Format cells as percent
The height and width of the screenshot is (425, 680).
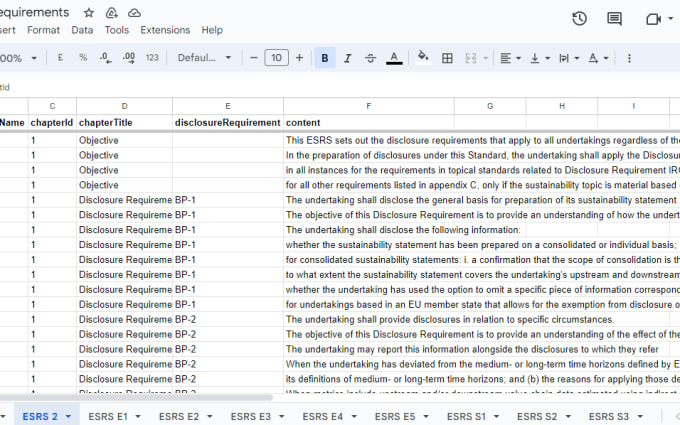[83, 58]
